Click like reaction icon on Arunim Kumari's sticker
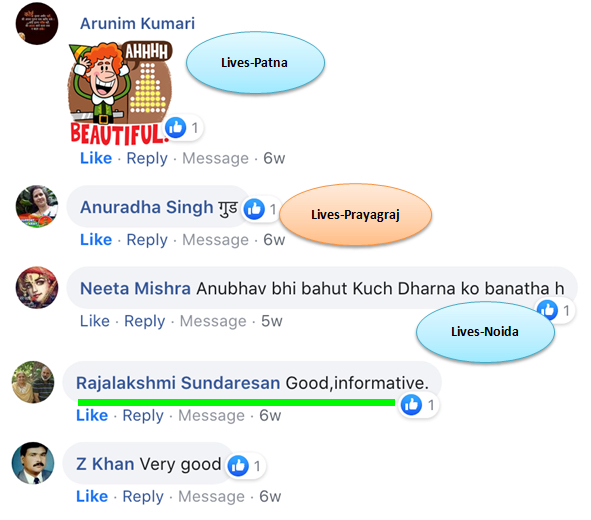Viewport: 591px width, 520px height. 176,127
